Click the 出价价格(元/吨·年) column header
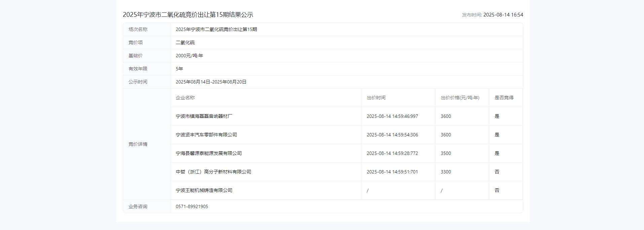This screenshot has height=230, width=644. tap(460, 98)
